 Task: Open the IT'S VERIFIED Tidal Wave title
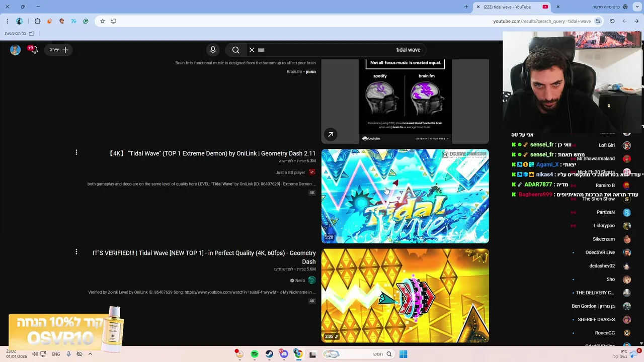coord(204,257)
